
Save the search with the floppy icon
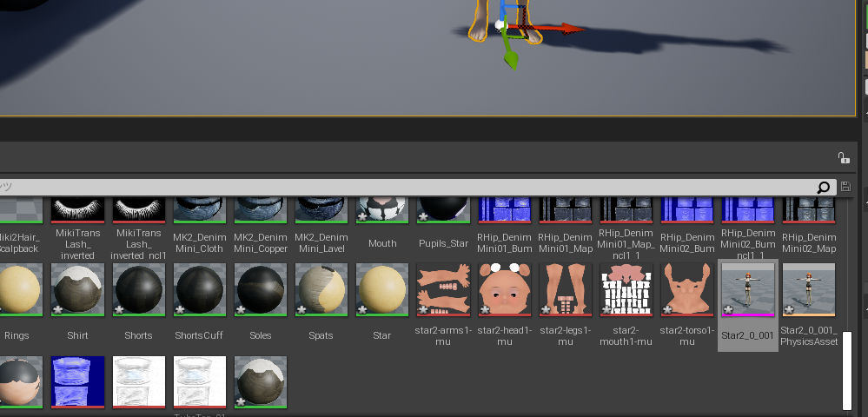(x=845, y=187)
